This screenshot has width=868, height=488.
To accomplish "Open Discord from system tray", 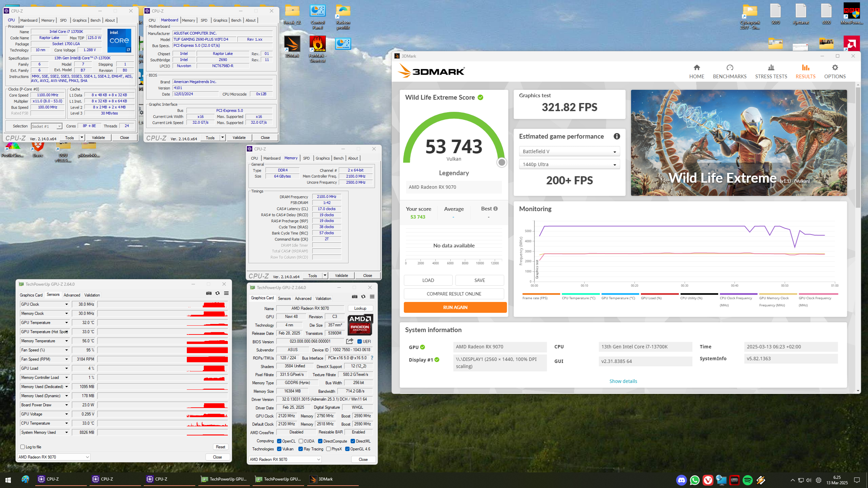I will click(x=681, y=480).
